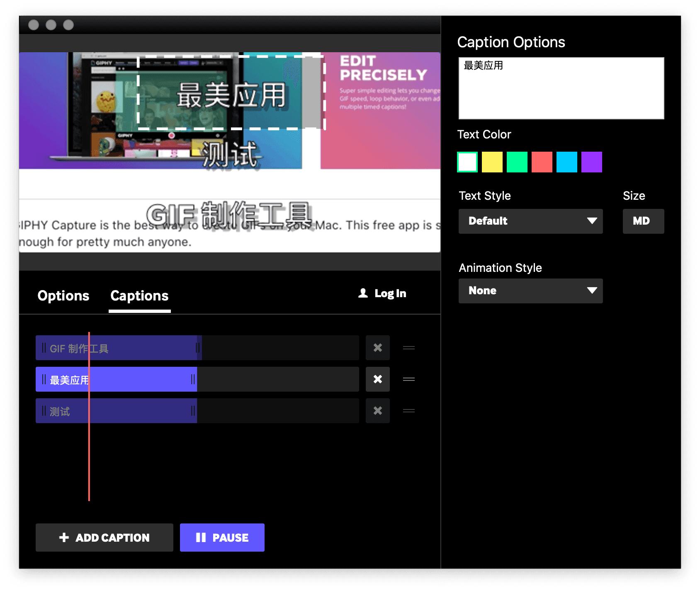The width and height of the screenshot is (700, 591).
Task: Pick the purple text color swatch
Action: pyautogui.click(x=591, y=162)
